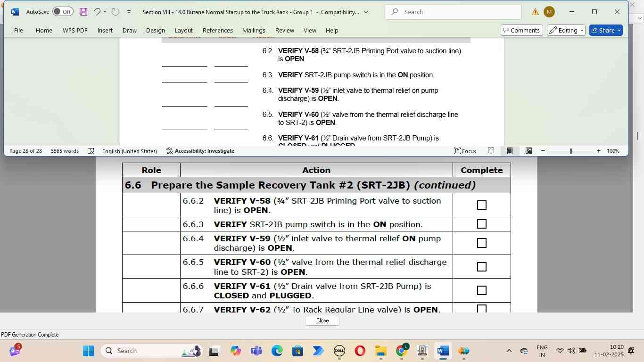Click the Word search box

coord(454,12)
